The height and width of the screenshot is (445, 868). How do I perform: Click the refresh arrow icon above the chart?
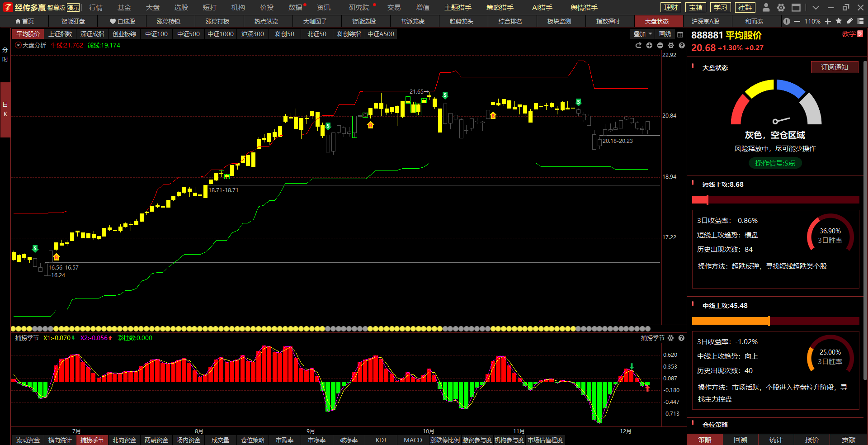pyautogui.click(x=638, y=46)
